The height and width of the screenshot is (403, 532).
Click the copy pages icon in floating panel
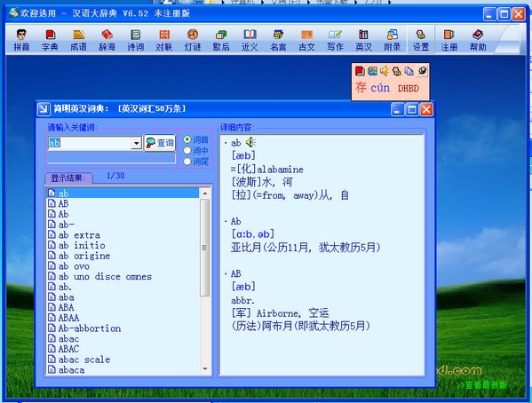click(409, 71)
